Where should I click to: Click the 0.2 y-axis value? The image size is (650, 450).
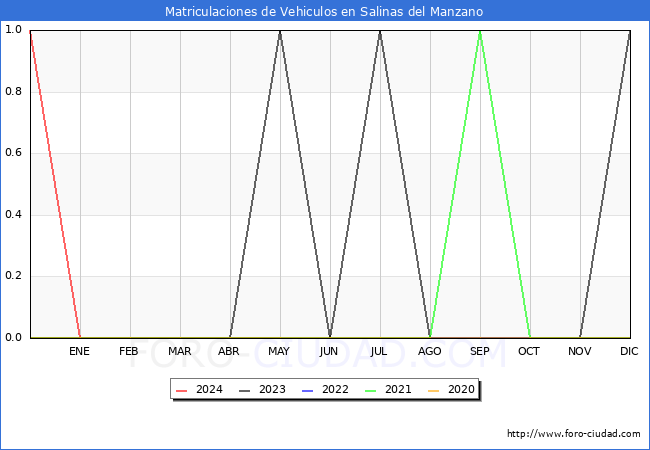point(13,276)
